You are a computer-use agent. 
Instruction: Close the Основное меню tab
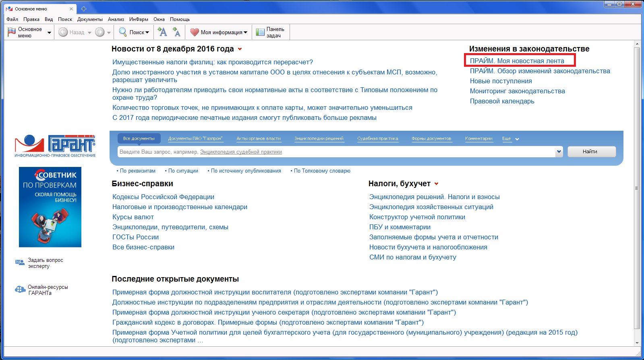[x=71, y=9]
